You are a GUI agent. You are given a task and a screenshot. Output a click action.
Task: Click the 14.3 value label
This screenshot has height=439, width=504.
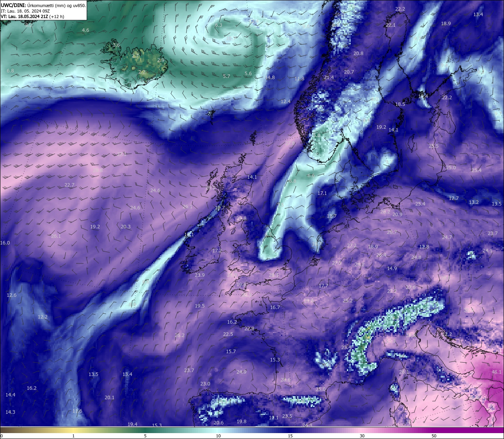10,412
